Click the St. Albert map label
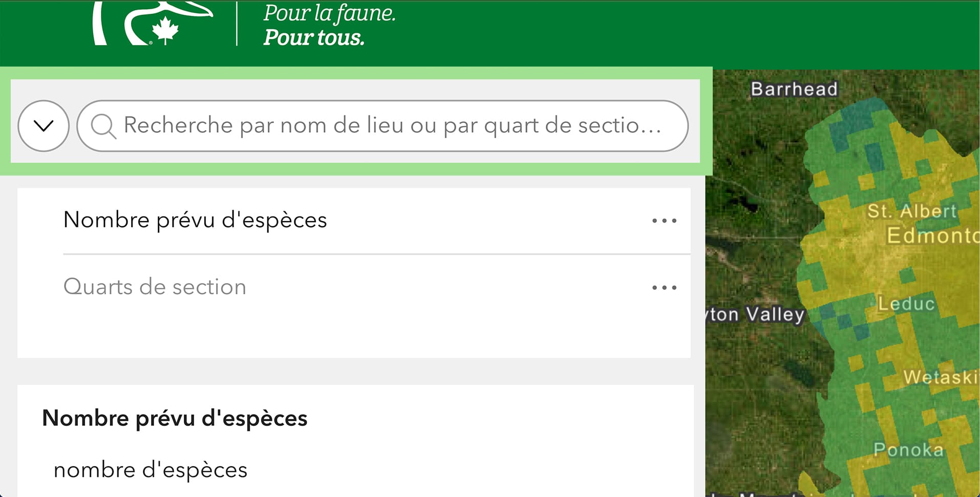Screen dimensions: 980x497 click(912, 211)
